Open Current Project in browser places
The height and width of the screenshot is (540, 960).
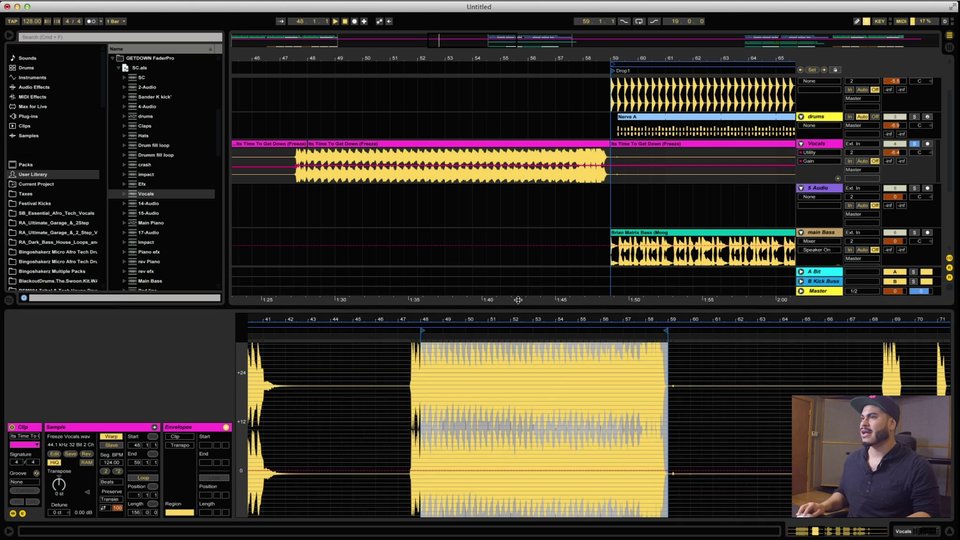(36, 184)
